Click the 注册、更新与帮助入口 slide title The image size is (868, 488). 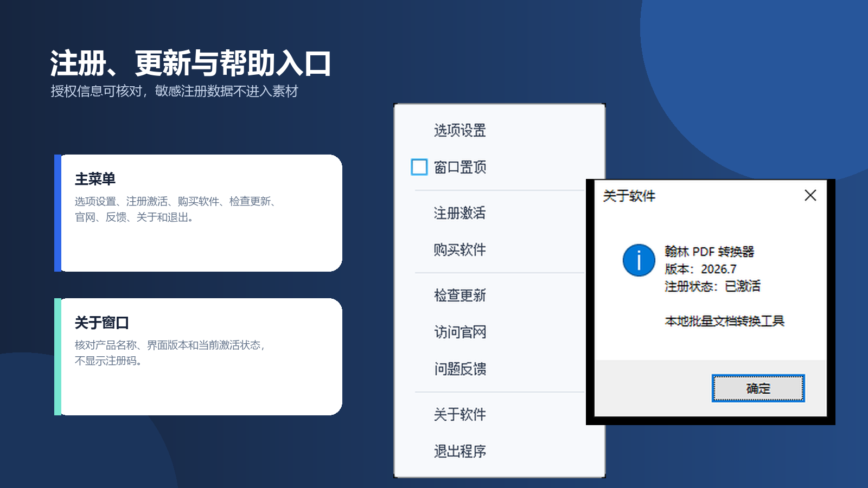click(190, 63)
